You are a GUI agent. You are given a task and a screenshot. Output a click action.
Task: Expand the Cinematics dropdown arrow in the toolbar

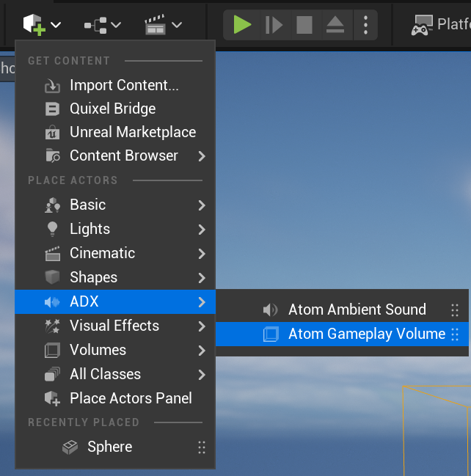point(177,25)
